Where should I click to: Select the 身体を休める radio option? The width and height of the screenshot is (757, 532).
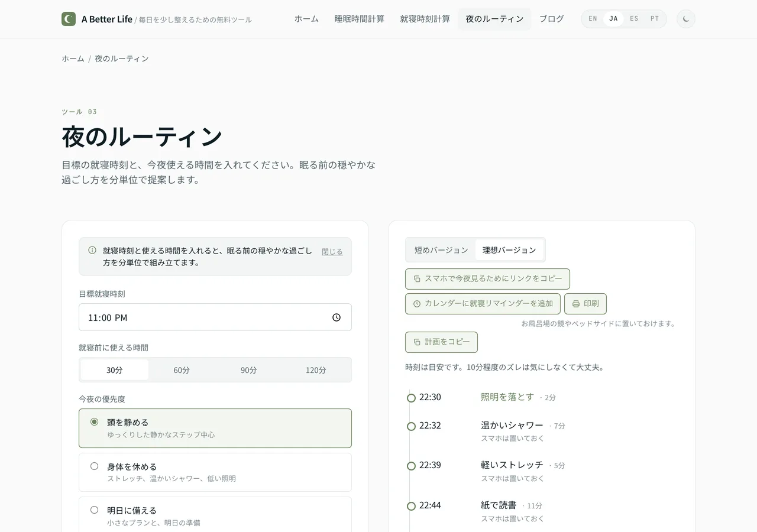point(215,472)
